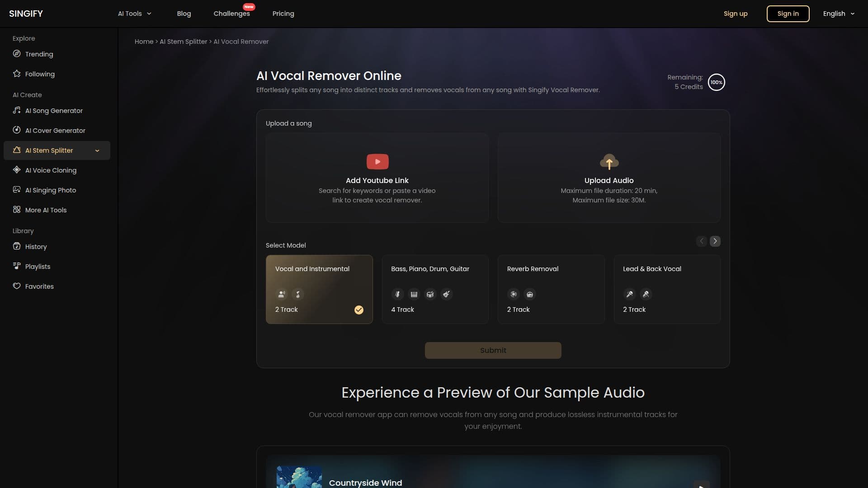Show previous models with left arrow
868x488 pixels.
pos(702,241)
